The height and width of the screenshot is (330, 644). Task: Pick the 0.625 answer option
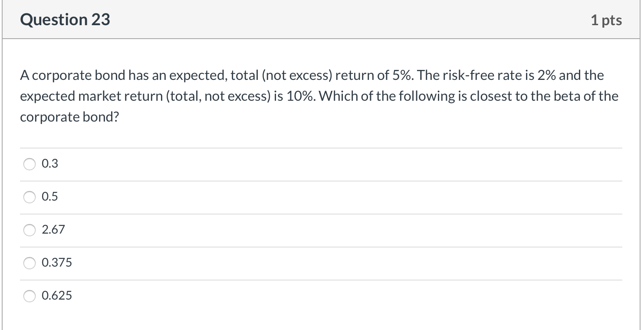click(x=30, y=296)
